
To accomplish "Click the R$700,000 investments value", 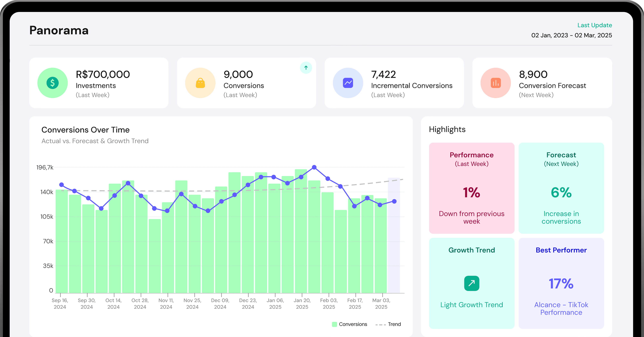I will click(x=103, y=74).
